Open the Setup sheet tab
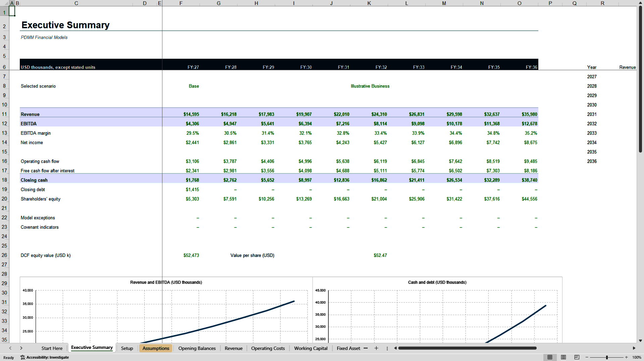The height and width of the screenshot is (361, 644). 127,348
